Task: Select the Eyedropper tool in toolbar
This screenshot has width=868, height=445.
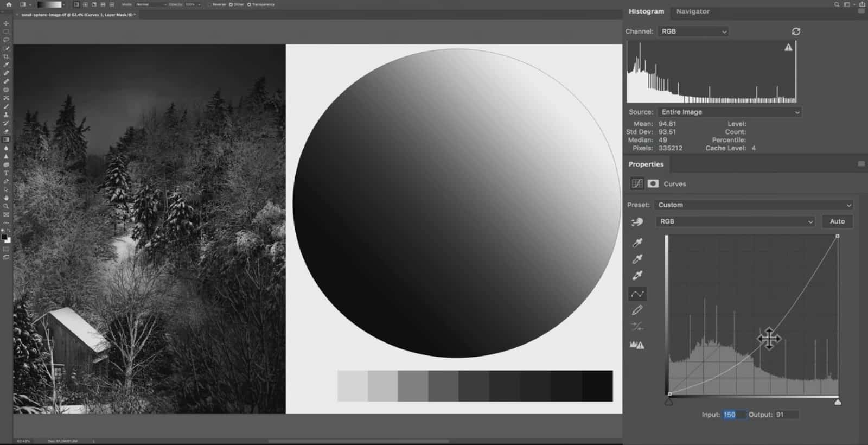Action: [x=7, y=65]
